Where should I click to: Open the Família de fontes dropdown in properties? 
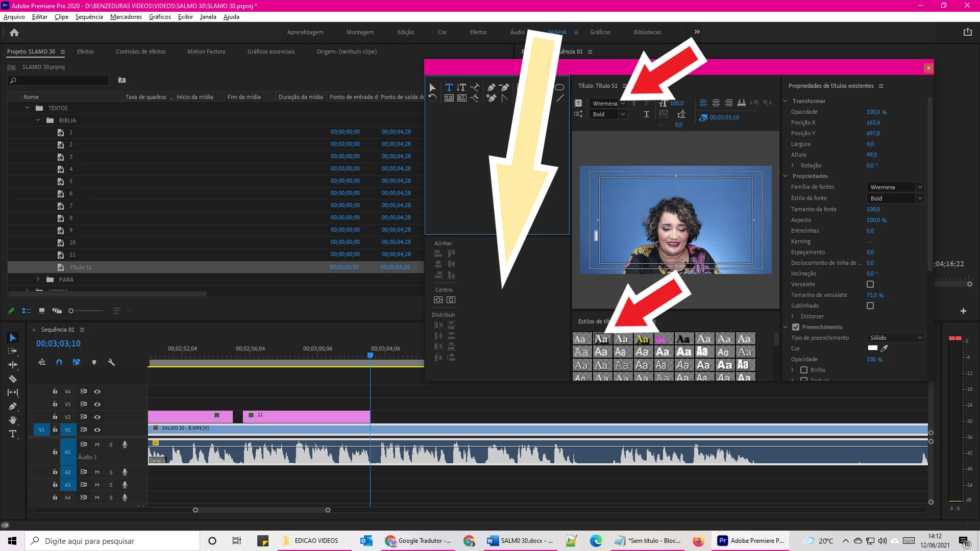[x=896, y=187]
